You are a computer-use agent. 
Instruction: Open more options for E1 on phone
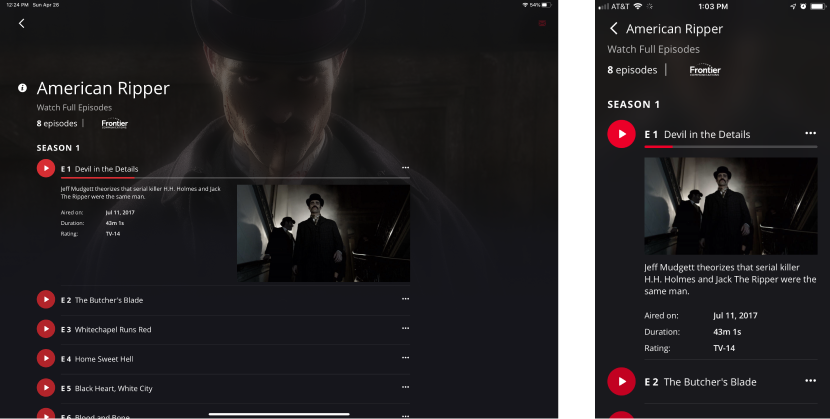click(x=810, y=133)
